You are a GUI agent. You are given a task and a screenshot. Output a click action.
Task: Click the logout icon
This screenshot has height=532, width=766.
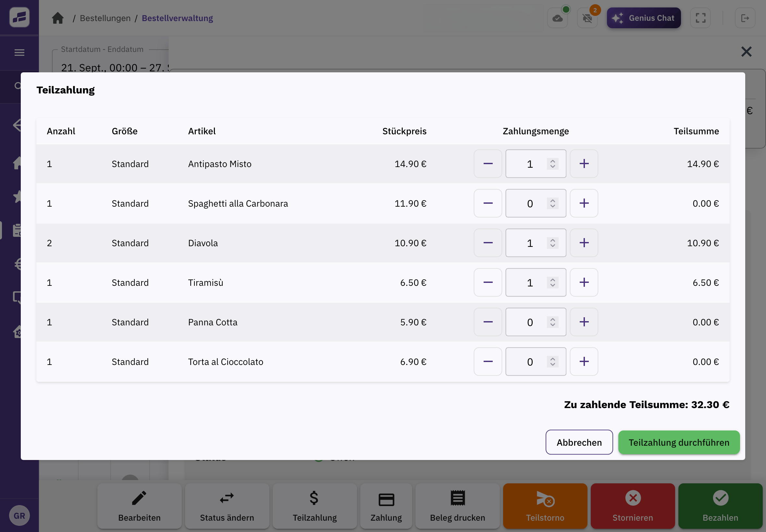[x=745, y=18]
